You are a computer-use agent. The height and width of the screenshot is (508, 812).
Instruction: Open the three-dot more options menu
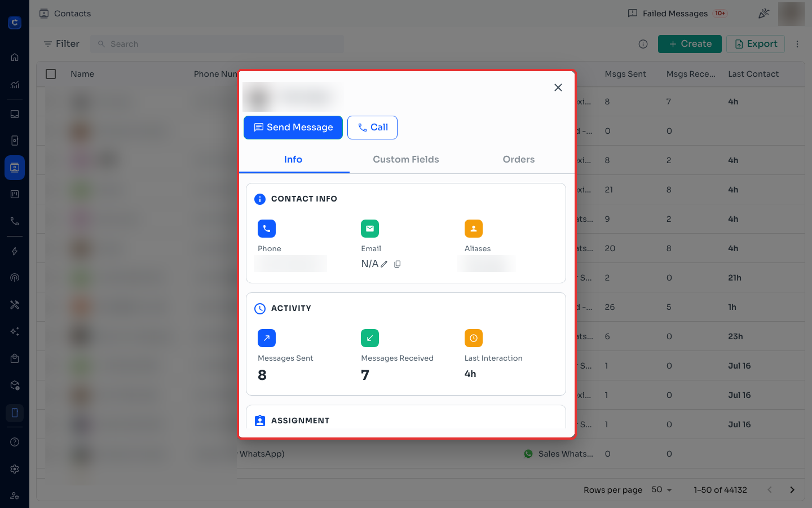click(x=797, y=44)
